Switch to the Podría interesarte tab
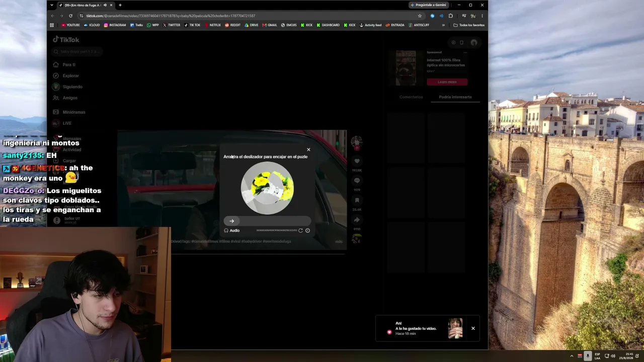The height and width of the screenshot is (362, 644). [455, 97]
